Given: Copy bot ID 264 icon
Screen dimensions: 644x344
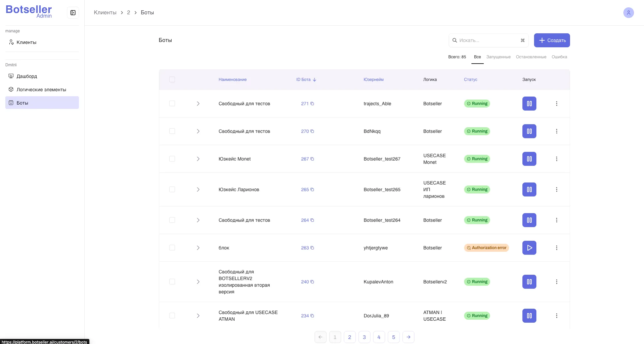Looking at the screenshot, I should coord(312,220).
